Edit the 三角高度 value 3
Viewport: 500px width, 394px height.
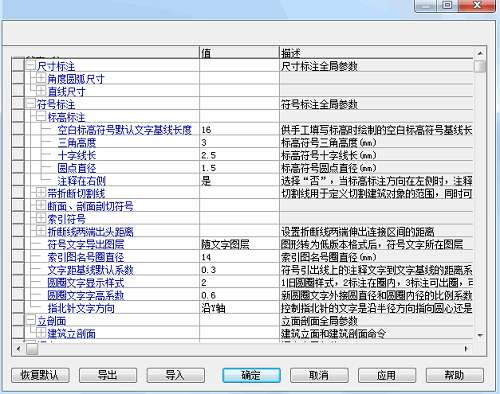click(239, 143)
